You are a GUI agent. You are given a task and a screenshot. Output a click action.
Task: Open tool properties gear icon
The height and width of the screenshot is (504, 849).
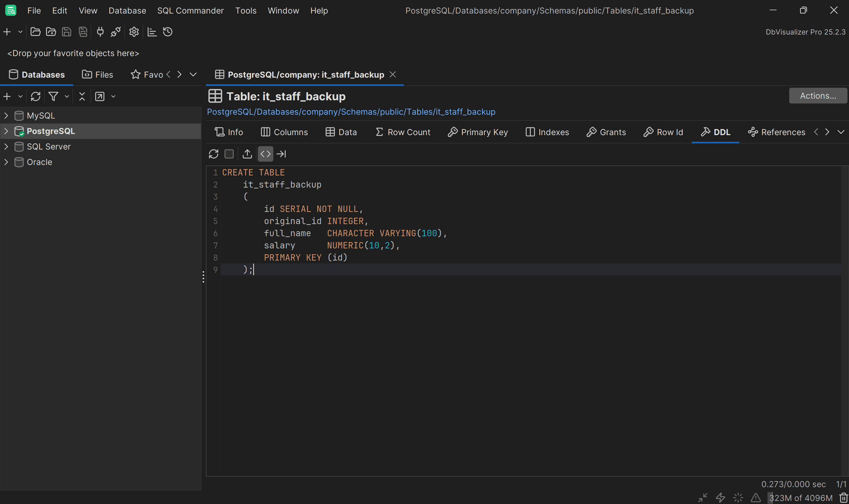(x=134, y=32)
